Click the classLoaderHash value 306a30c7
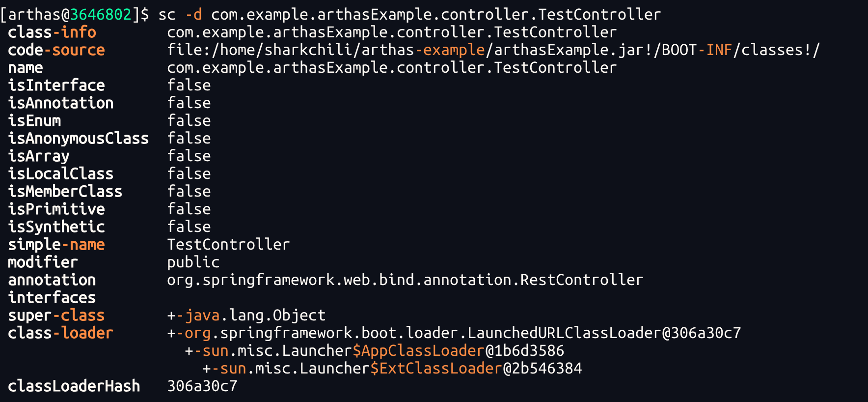Viewport: 868px width, 402px height. tap(202, 386)
